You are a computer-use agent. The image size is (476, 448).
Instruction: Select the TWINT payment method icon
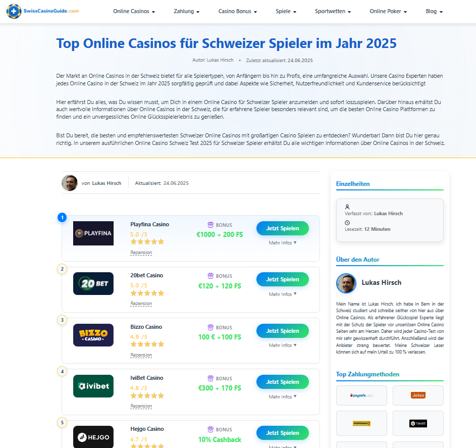pos(418,423)
